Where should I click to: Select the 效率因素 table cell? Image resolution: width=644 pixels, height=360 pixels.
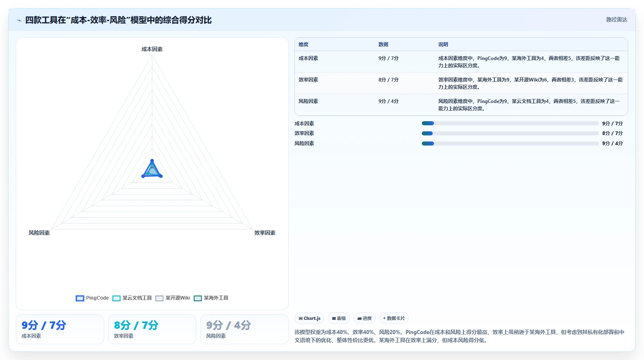pyautogui.click(x=308, y=80)
